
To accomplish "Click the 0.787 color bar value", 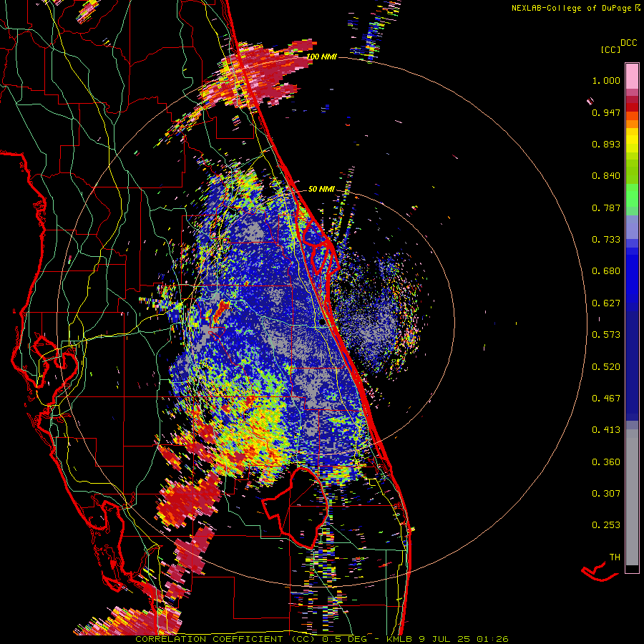I will tap(606, 208).
